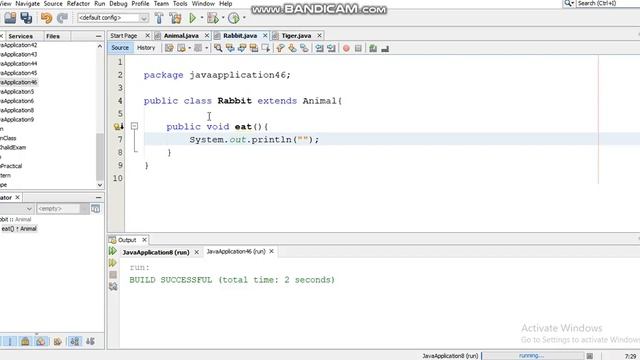
Task: Click the Re-run green arrows in Output
Action: (x=113, y=251)
